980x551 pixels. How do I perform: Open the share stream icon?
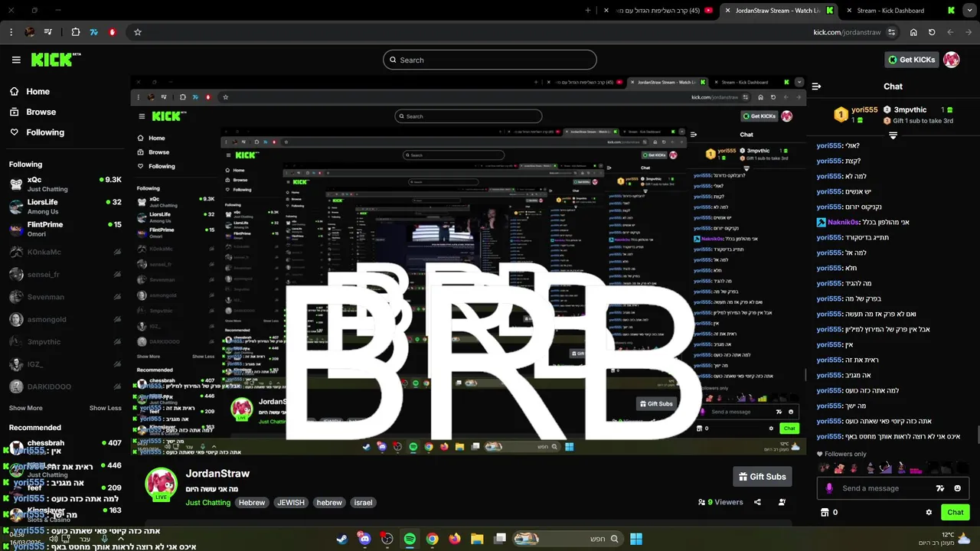click(x=757, y=502)
